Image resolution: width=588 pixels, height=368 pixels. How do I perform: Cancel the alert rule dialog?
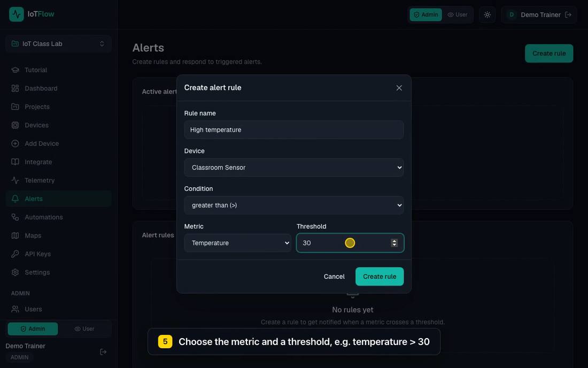pyautogui.click(x=334, y=277)
